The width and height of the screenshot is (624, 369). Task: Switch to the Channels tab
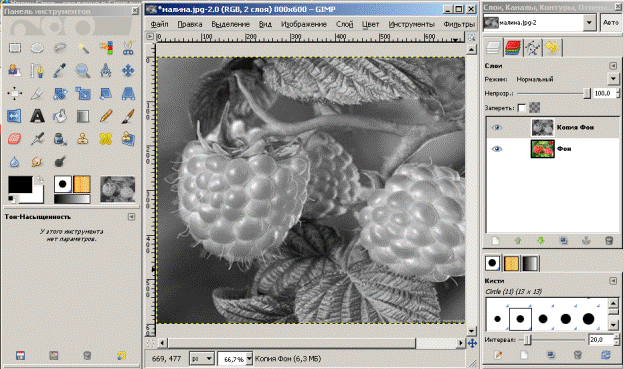(x=513, y=48)
